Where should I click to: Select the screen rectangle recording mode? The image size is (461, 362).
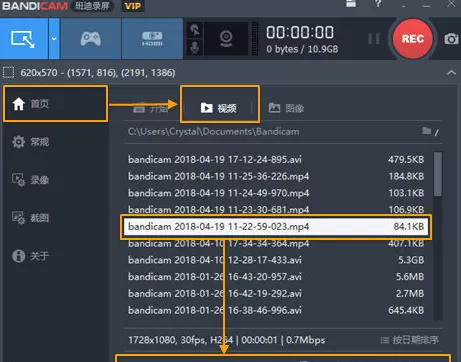click(x=24, y=39)
